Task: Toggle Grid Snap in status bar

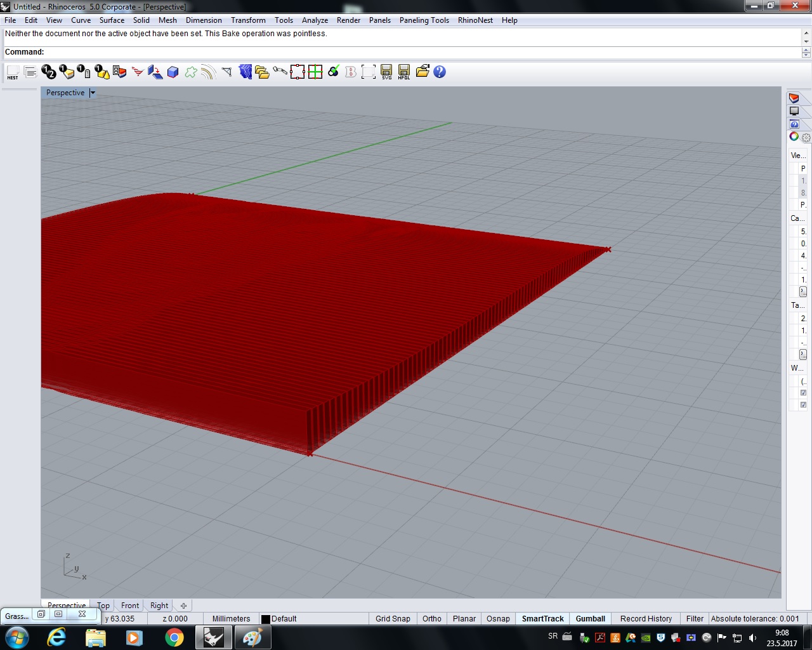Action: (x=393, y=619)
